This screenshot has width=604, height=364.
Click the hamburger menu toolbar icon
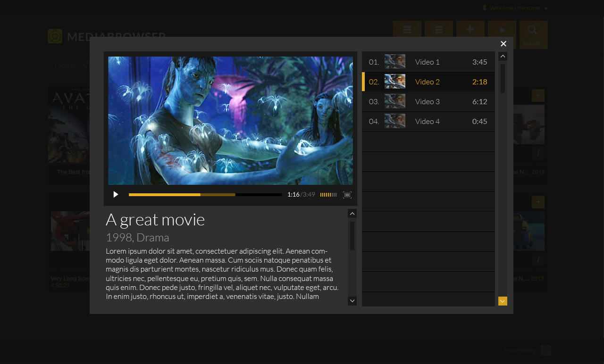click(407, 29)
